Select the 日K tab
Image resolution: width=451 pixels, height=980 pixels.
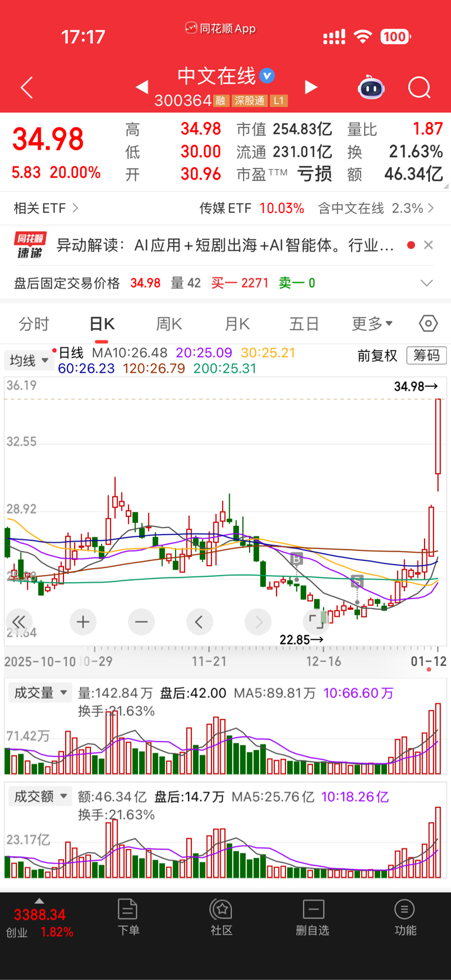click(x=102, y=324)
